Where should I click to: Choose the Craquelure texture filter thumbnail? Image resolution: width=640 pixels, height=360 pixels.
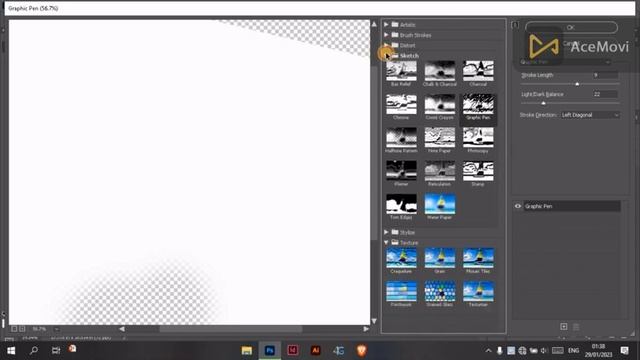click(x=401, y=258)
